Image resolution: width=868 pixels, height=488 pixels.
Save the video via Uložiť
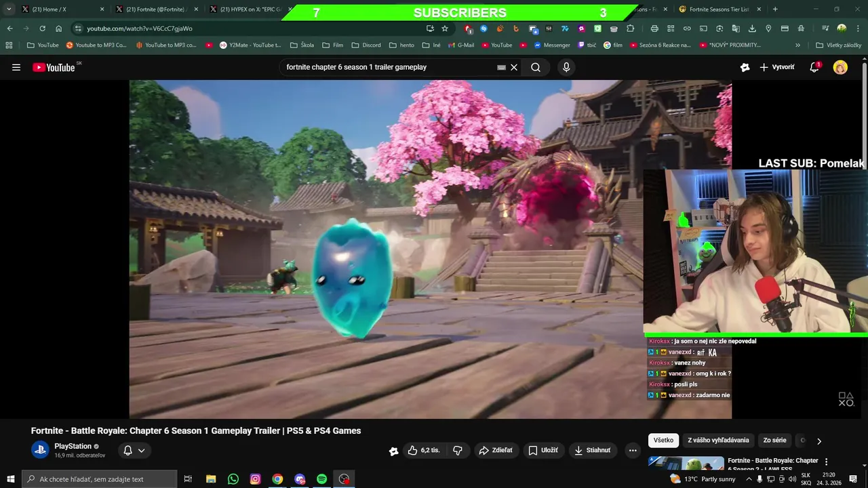point(543,450)
